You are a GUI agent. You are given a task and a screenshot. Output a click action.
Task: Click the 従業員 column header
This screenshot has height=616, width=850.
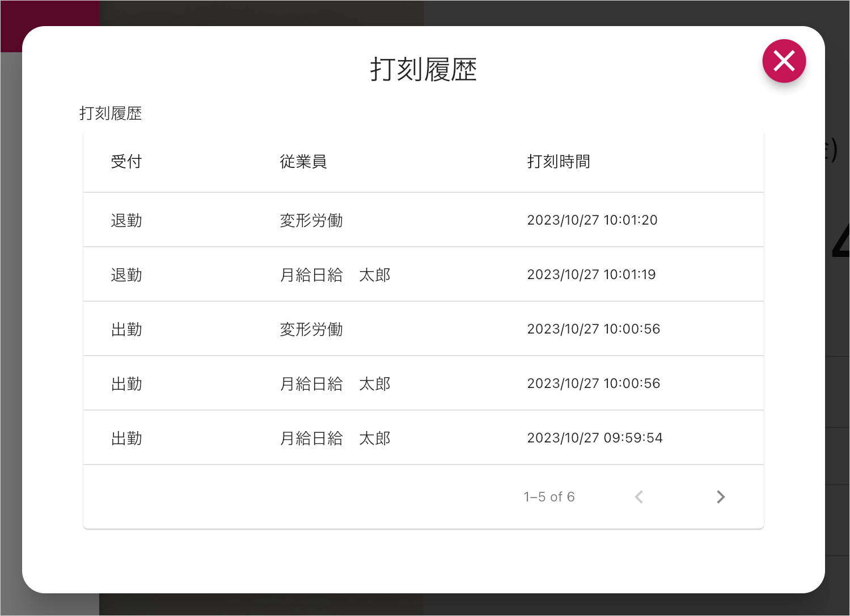click(303, 162)
